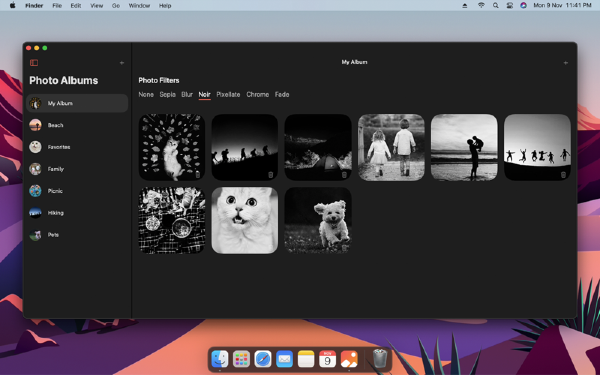Delete the hikers silhouette photo via trash
The height and width of the screenshot is (375, 600).
[x=271, y=174]
